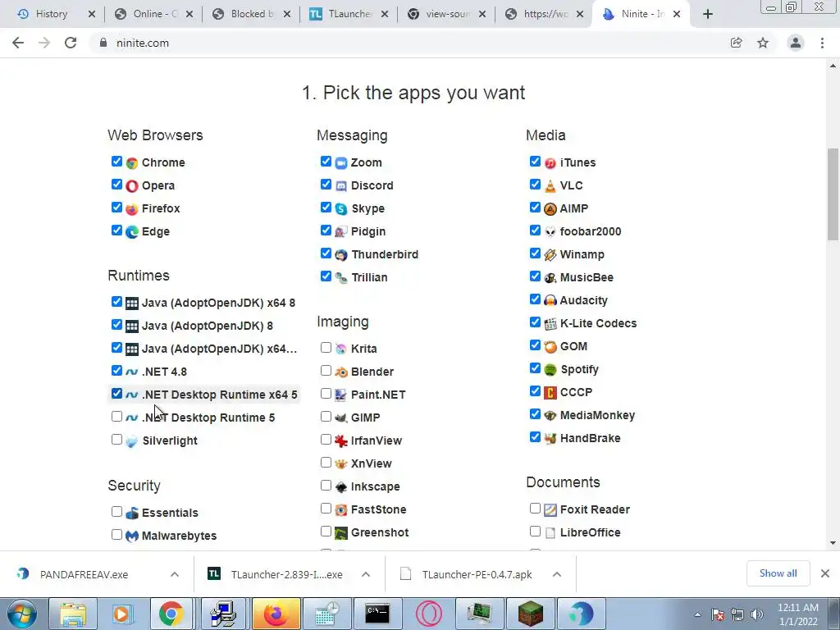Switch to the Online tab
The width and height of the screenshot is (840, 630).
click(x=154, y=14)
